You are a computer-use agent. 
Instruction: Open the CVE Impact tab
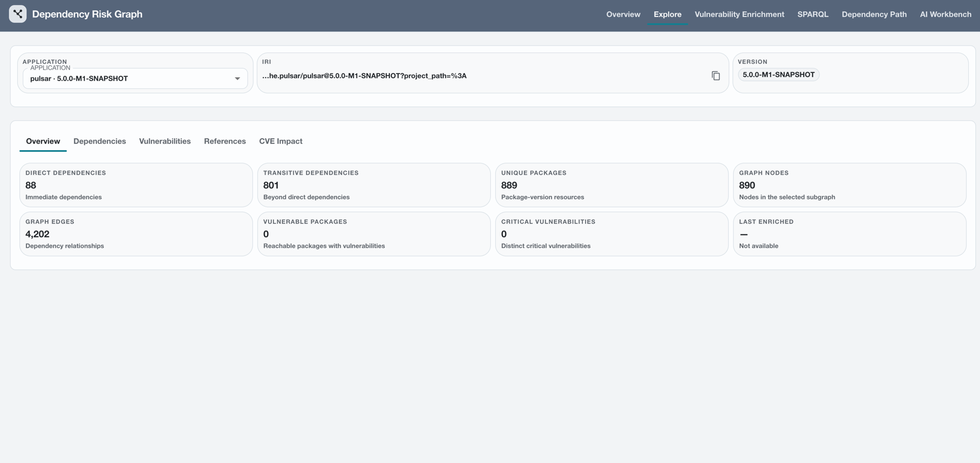tap(281, 141)
